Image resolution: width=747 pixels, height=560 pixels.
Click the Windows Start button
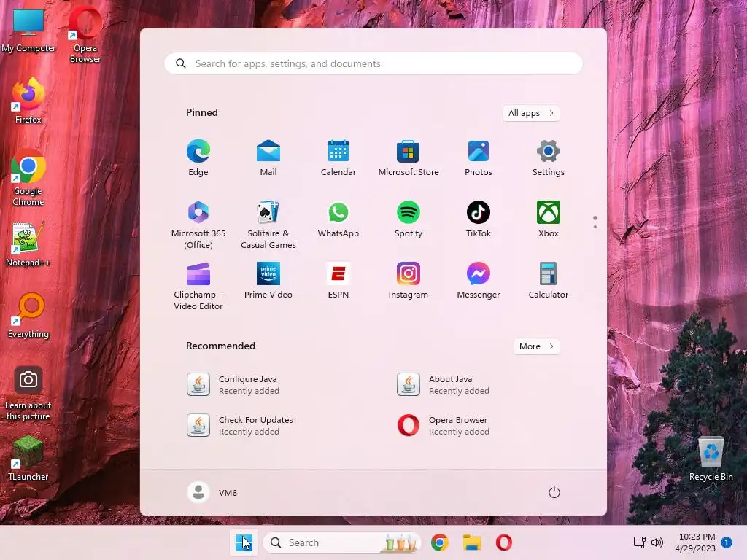244,542
